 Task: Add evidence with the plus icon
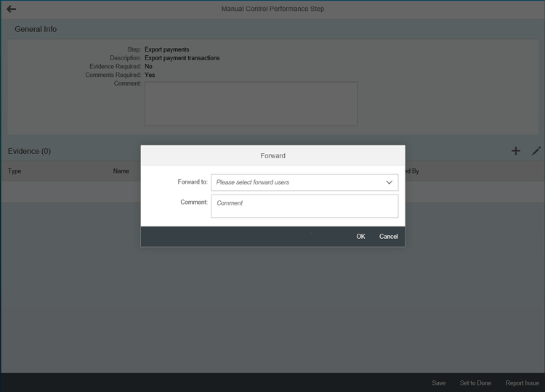click(x=515, y=151)
